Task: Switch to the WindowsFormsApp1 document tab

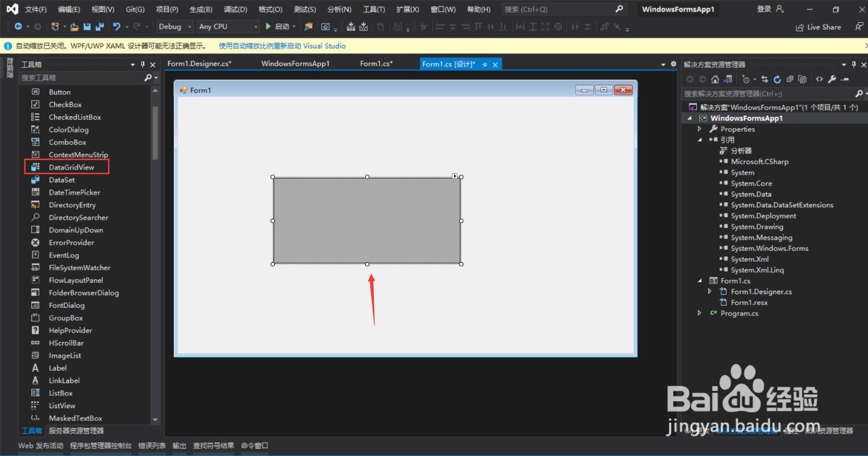Action: point(296,64)
